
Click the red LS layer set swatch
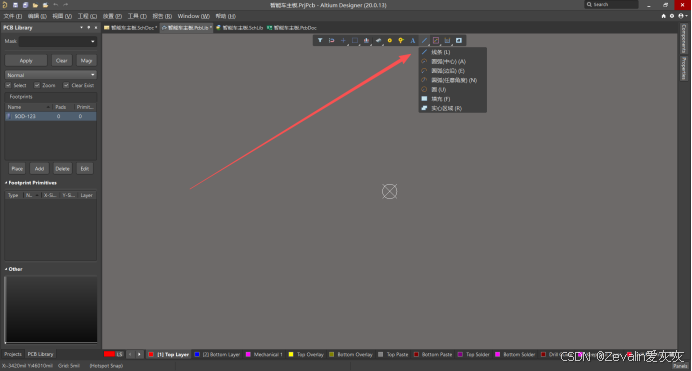pos(109,354)
